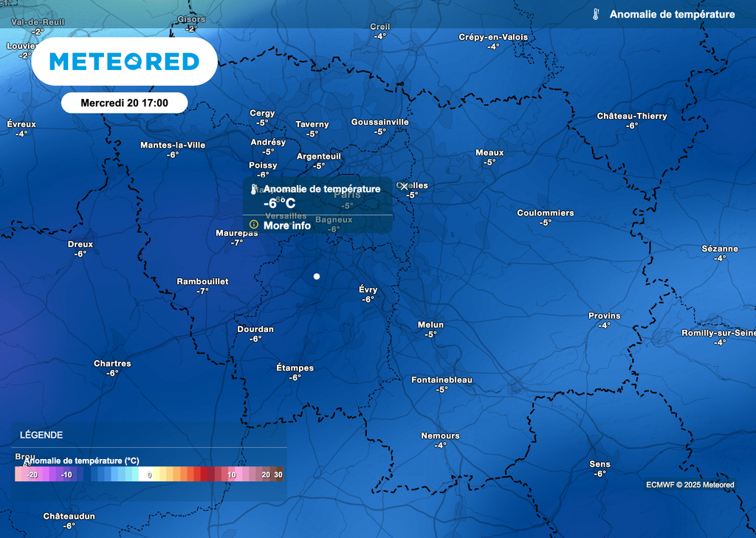Click the Paris temperature label on the map
Screen dimensions: 756x538
(346, 199)
